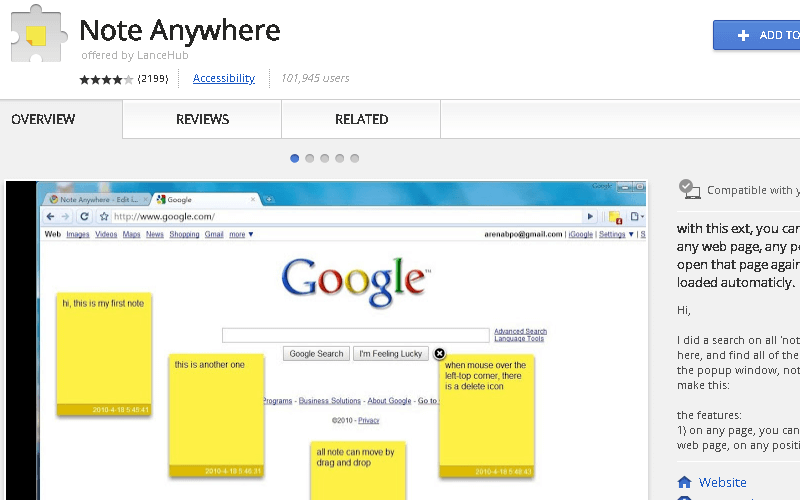Open the Website link

pyautogui.click(x=722, y=482)
